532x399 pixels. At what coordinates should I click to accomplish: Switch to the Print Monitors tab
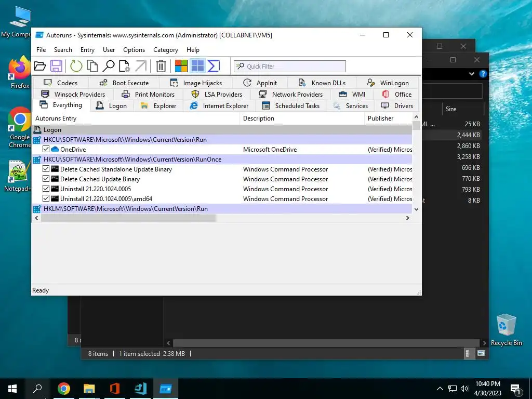[x=148, y=95]
